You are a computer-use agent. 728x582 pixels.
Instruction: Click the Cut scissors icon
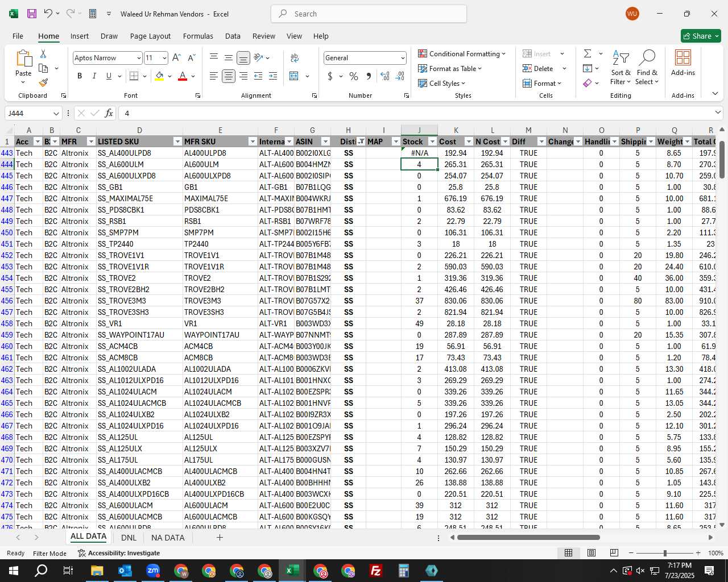click(43, 53)
